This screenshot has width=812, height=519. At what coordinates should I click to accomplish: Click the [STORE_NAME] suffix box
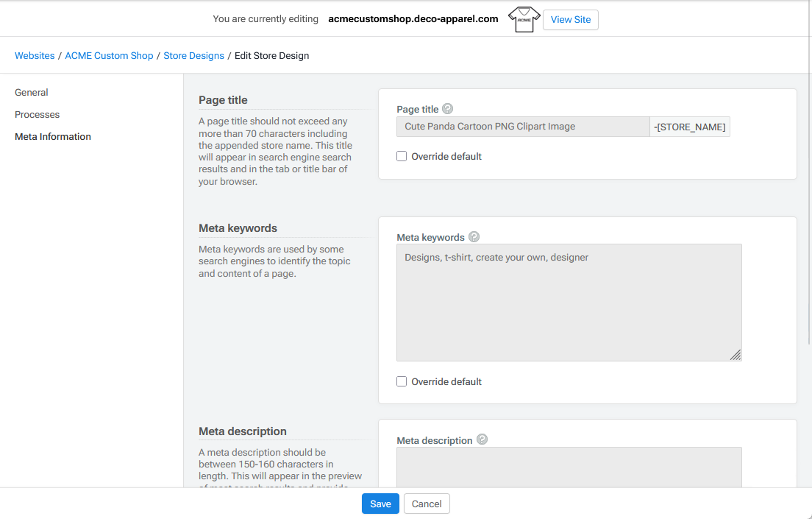click(690, 127)
